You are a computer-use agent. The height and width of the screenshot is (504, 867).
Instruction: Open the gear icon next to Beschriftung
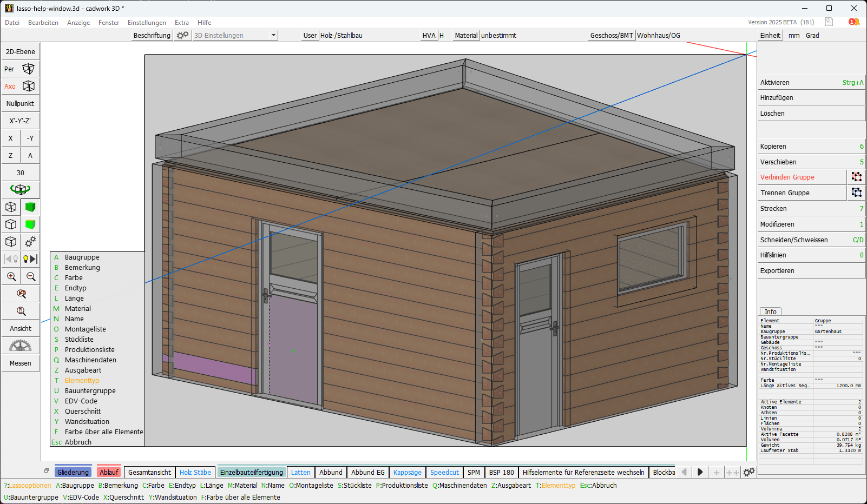pos(183,35)
